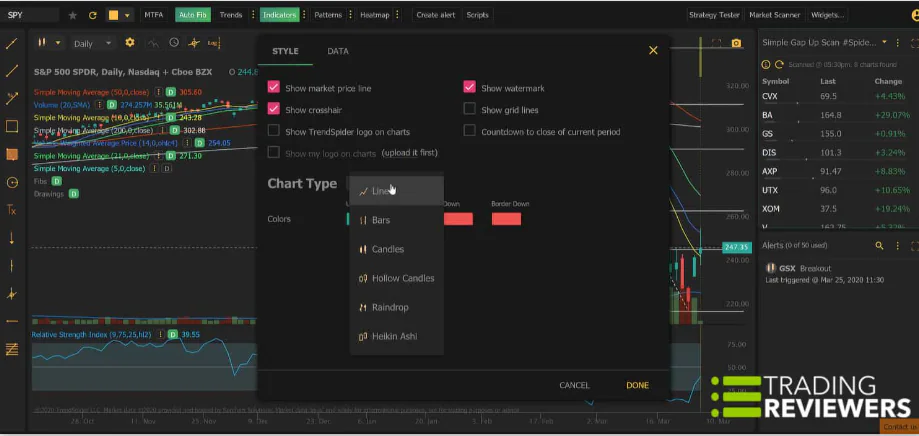Select the filled orange rectangle tool
Viewport: 919px width, 436px height.
(x=12, y=154)
